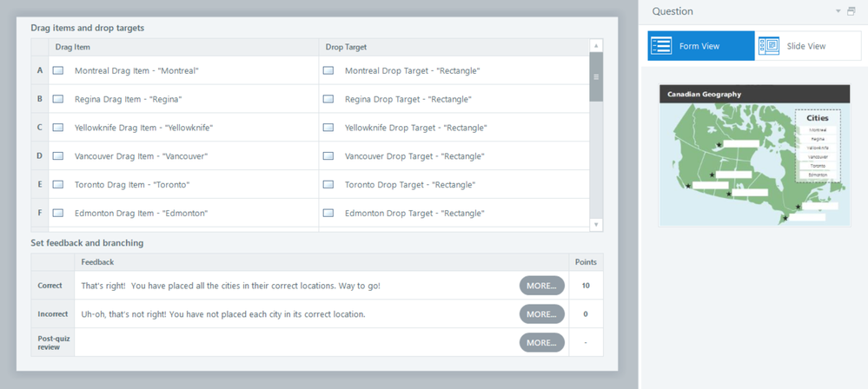Image resolution: width=868 pixels, height=389 pixels.
Task: Click the Regina drop target icon
Action: 328,99
